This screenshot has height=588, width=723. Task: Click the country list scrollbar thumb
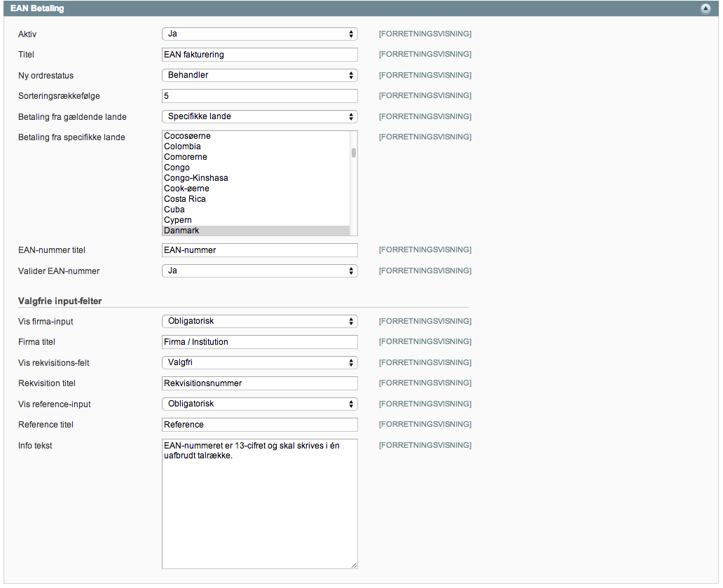click(354, 153)
